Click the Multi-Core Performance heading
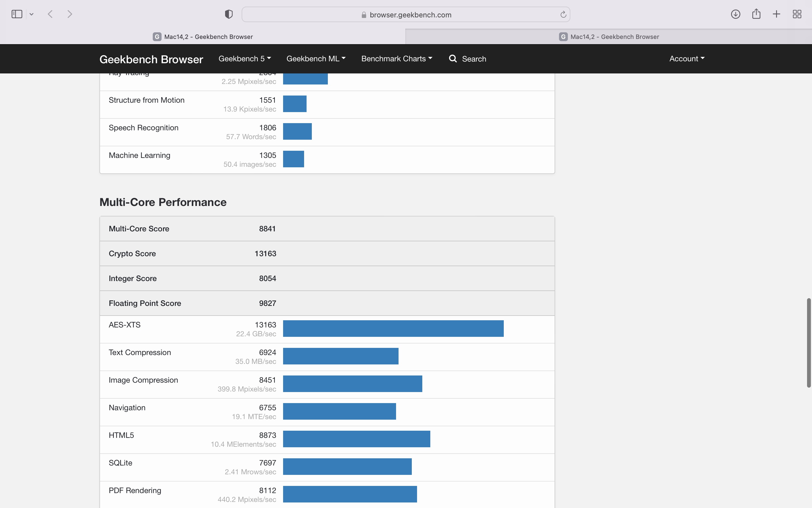Viewport: 812px width, 508px height. click(163, 202)
